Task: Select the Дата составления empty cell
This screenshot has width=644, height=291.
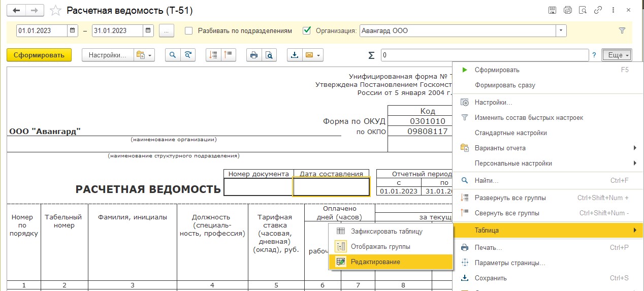Action: coord(332,187)
